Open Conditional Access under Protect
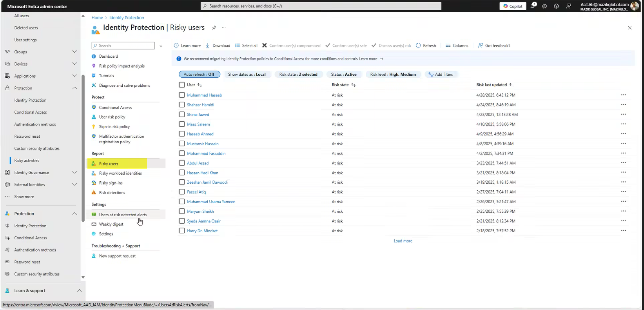The image size is (644, 310). click(115, 108)
